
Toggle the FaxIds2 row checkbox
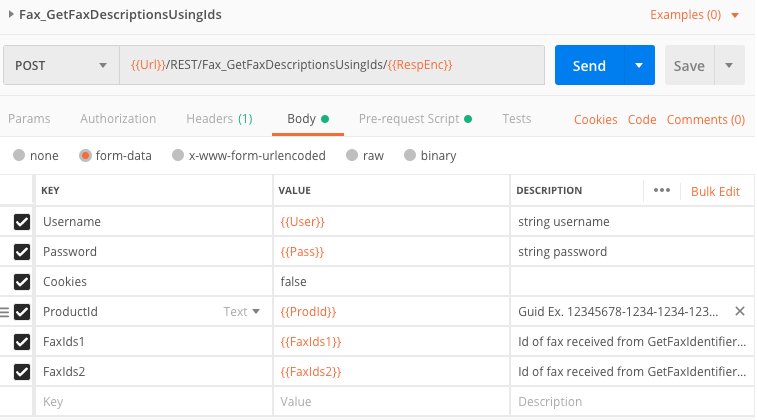[x=22, y=372]
